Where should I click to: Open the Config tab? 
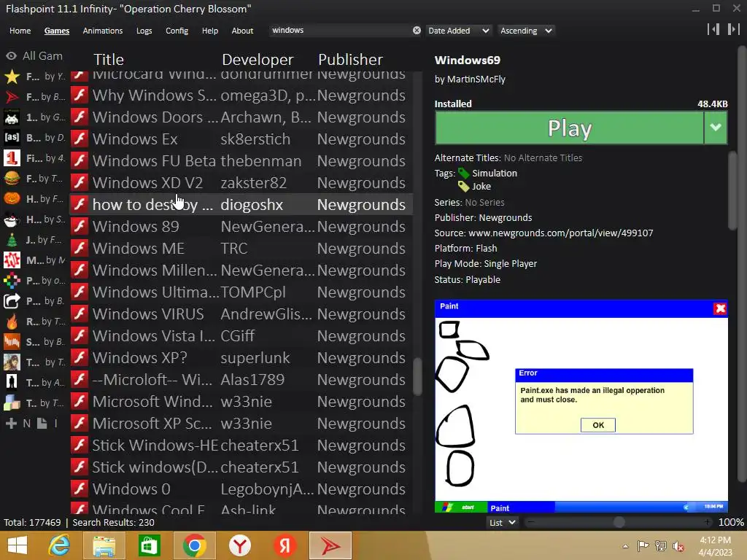point(177,31)
